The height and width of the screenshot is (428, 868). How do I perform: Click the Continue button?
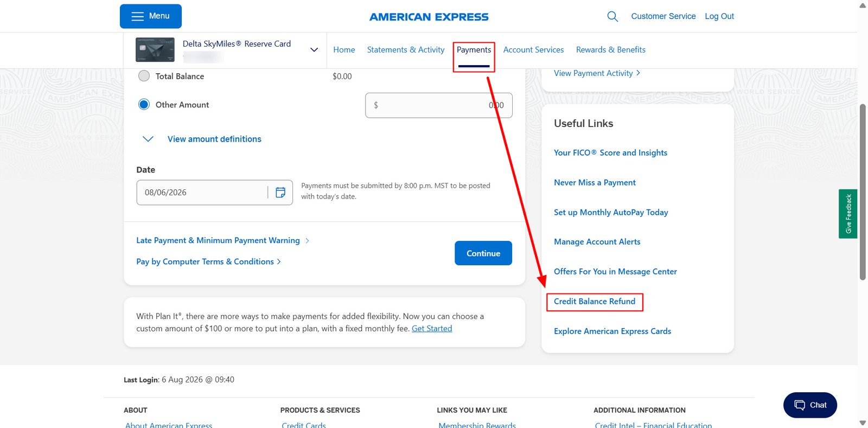tap(483, 253)
